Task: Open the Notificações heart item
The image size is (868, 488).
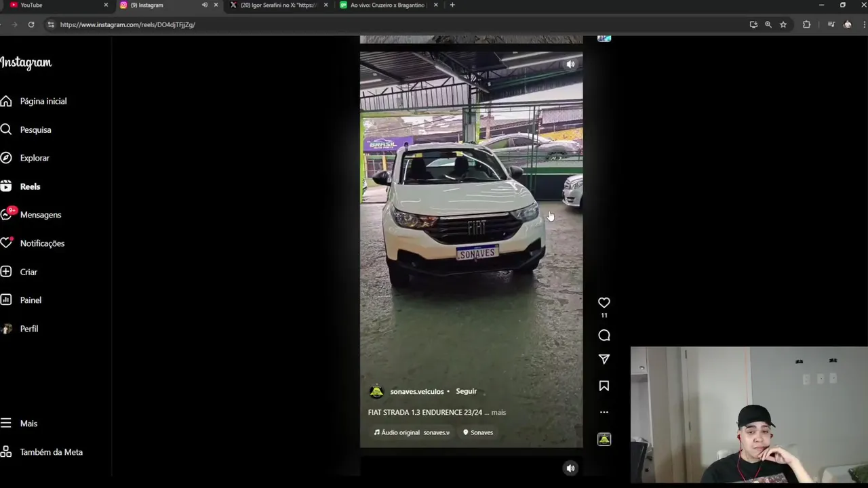Action: 33,243
